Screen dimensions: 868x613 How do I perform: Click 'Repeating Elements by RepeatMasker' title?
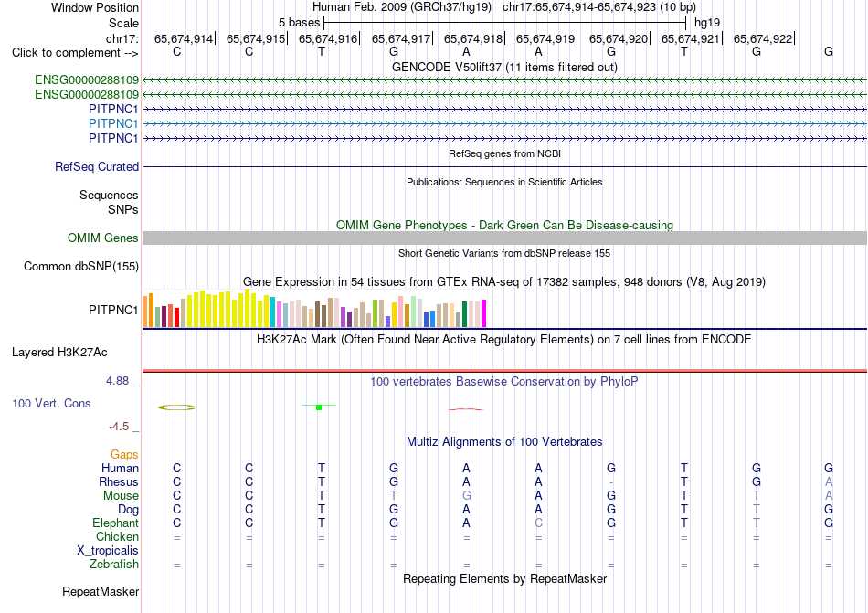tap(504, 578)
